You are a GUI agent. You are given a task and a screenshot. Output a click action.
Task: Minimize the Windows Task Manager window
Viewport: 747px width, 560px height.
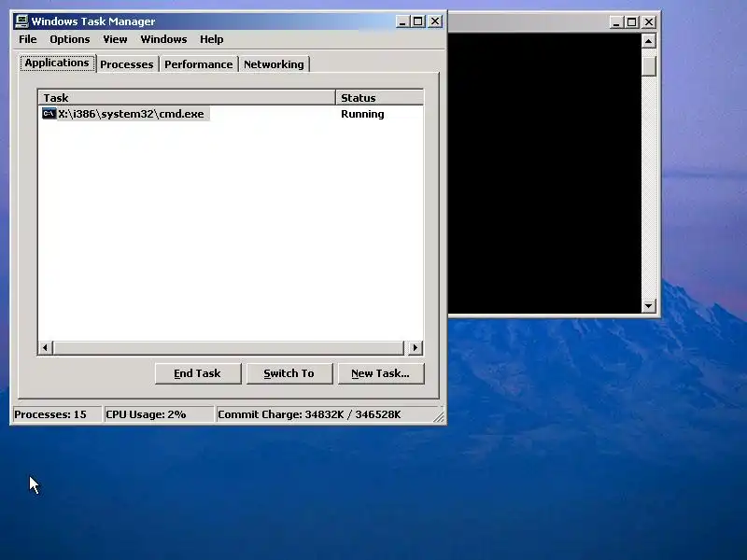coord(402,21)
